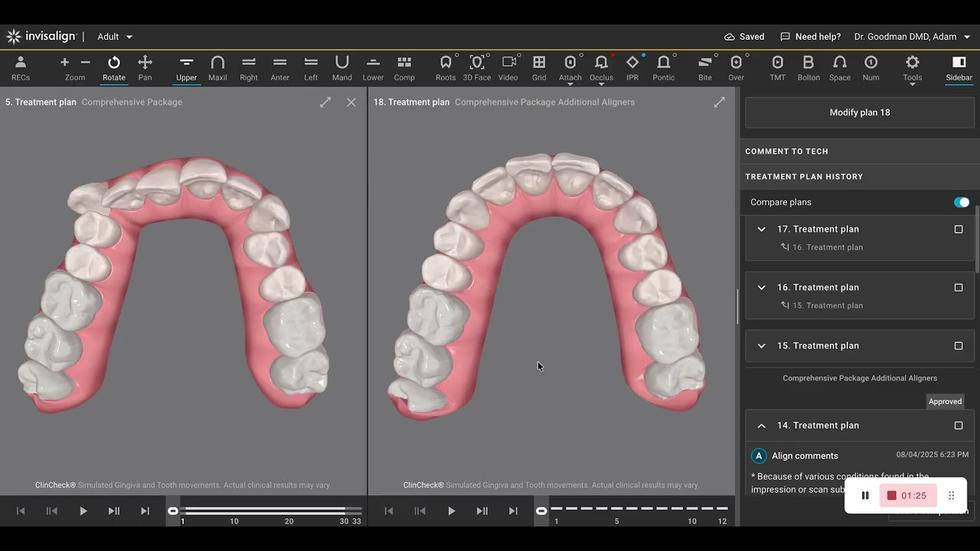Screen dimensions: 980x551
Task: Open the Adult patient type dropdown
Action: [x=115, y=37]
